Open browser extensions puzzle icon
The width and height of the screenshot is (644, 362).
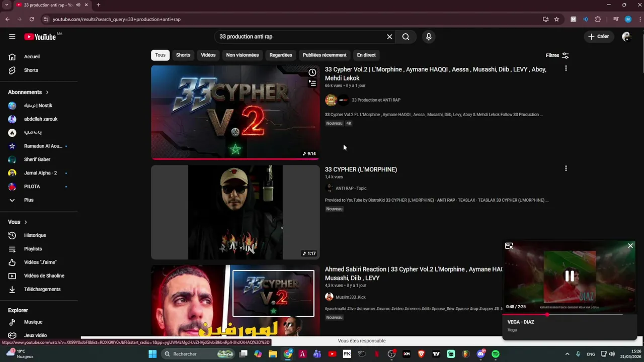pyautogui.click(x=598, y=19)
